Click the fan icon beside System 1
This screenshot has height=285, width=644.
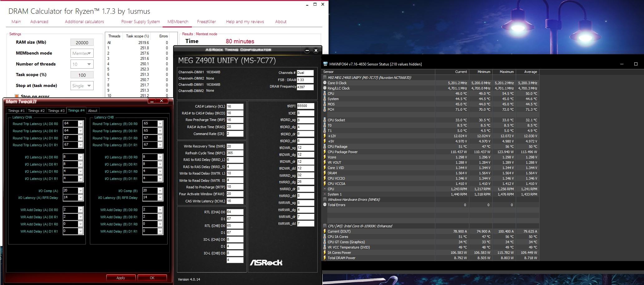(x=325, y=194)
